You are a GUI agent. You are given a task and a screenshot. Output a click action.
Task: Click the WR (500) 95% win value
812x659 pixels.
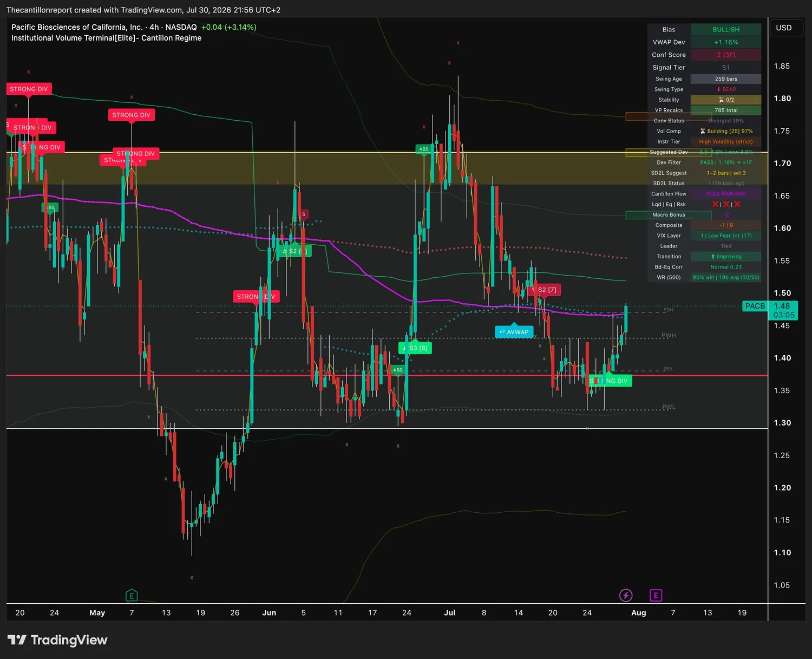pos(726,278)
